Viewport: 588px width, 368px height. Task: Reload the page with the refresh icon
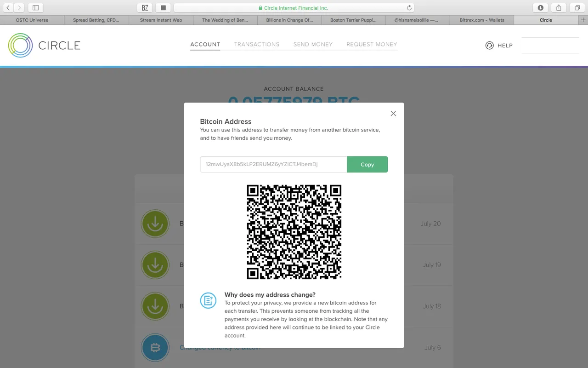[x=409, y=8]
